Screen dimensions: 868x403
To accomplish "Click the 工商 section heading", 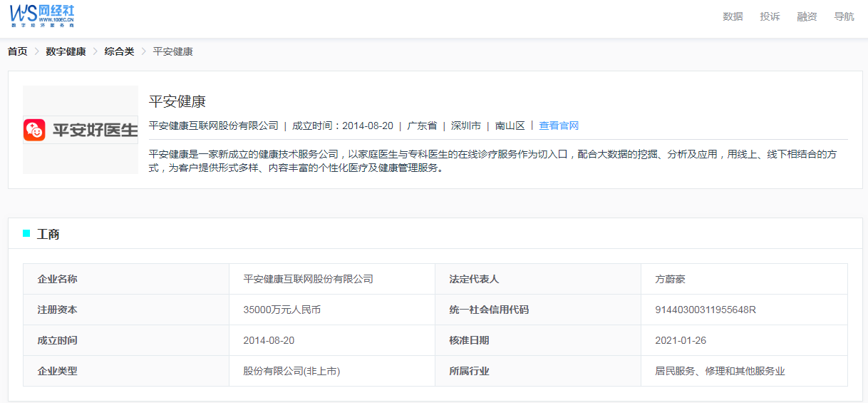I will (x=48, y=234).
